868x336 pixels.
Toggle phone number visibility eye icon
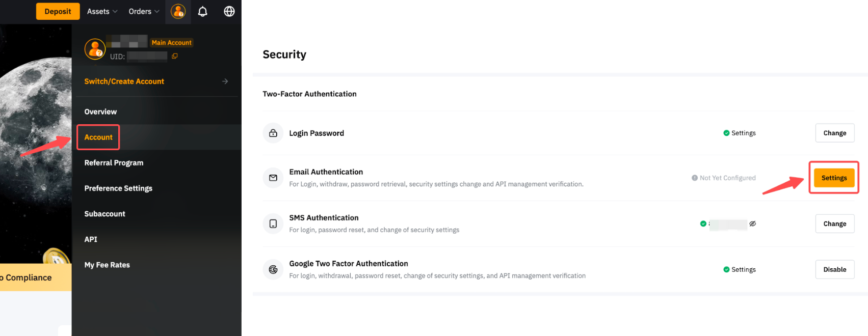[752, 223]
